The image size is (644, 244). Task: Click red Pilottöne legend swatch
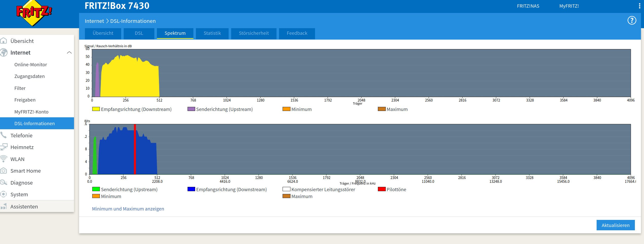[x=382, y=189]
